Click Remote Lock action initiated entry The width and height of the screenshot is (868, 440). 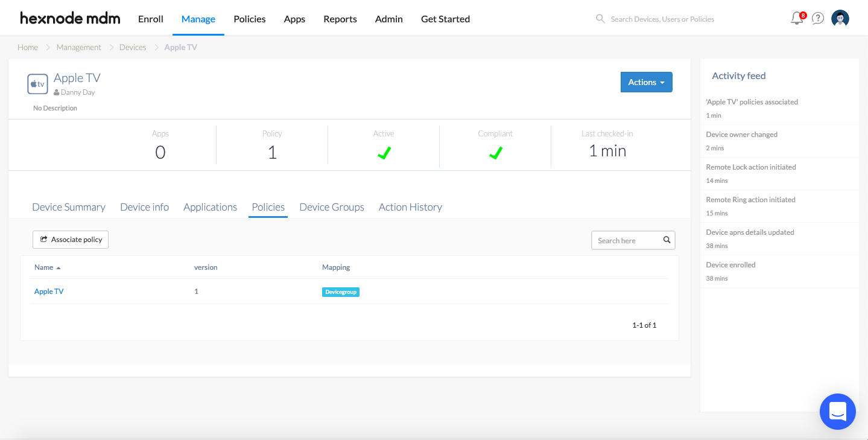click(x=779, y=174)
